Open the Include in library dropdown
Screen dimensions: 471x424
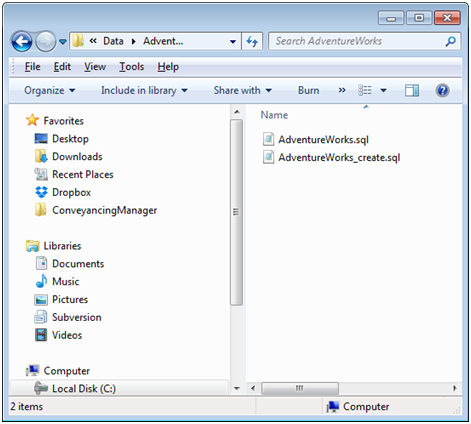[x=144, y=90]
